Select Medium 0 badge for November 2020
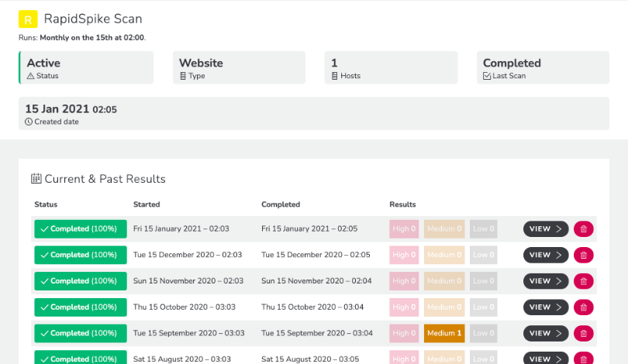The width and height of the screenshot is (628, 364). pos(444,281)
